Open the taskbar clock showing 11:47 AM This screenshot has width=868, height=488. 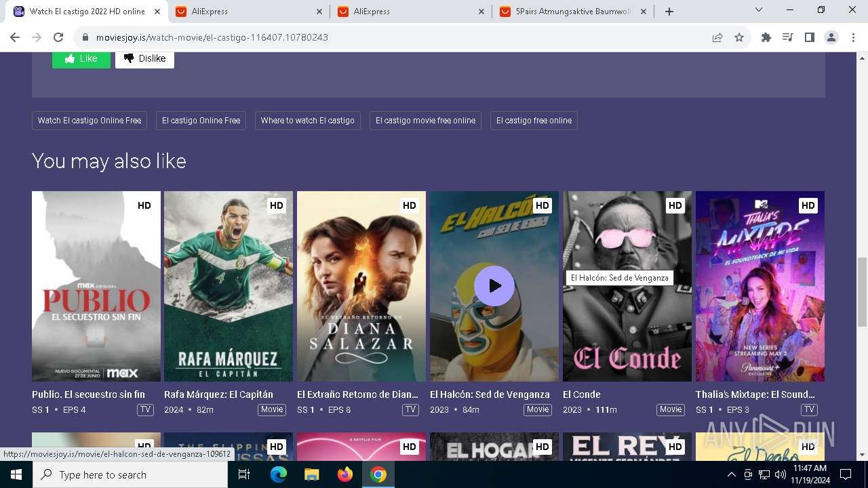[810, 474]
